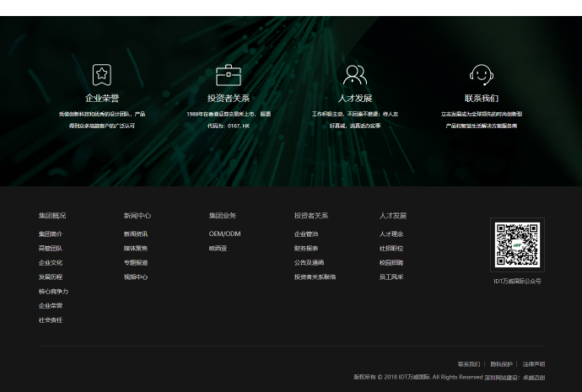Open the 核心竞争力 link
Viewport: 582px width, 392px height.
(x=53, y=291)
